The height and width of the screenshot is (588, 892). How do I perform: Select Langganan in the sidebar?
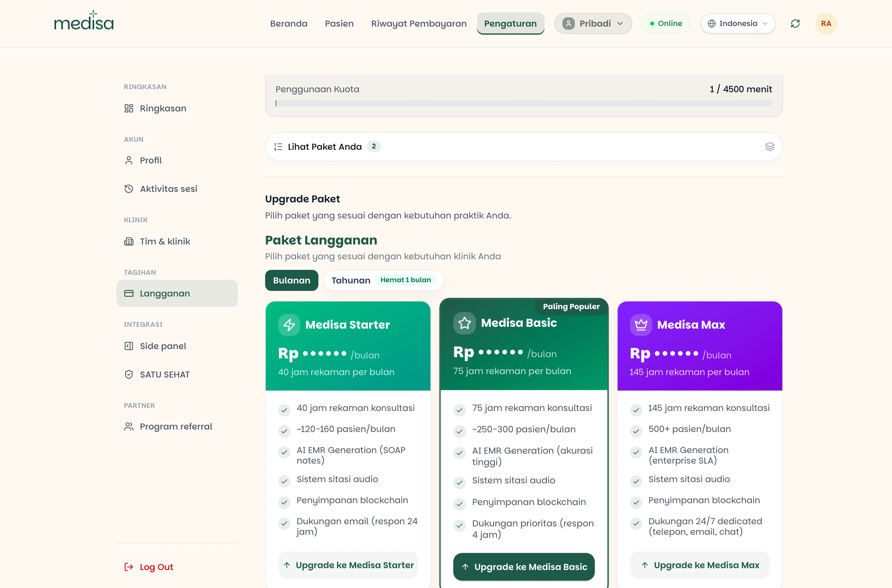pyautogui.click(x=177, y=293)
